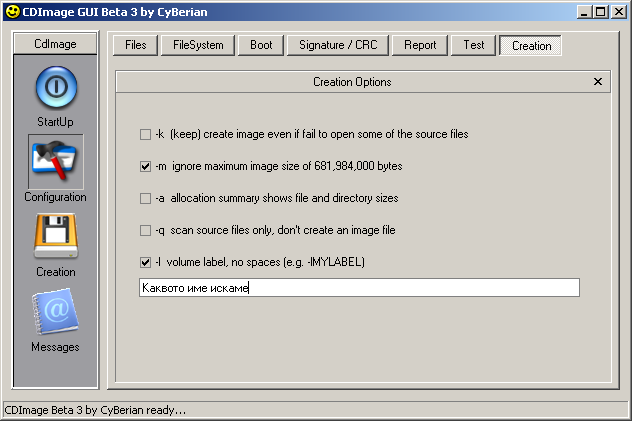Click the smiley app icon in the title bar
This screenshot has height=421, width=632.
pos(13,12)
